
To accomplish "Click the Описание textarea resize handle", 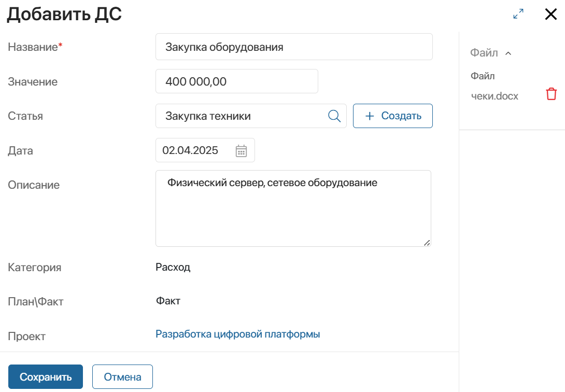I will pyautogui.click(x=427, y=243).
